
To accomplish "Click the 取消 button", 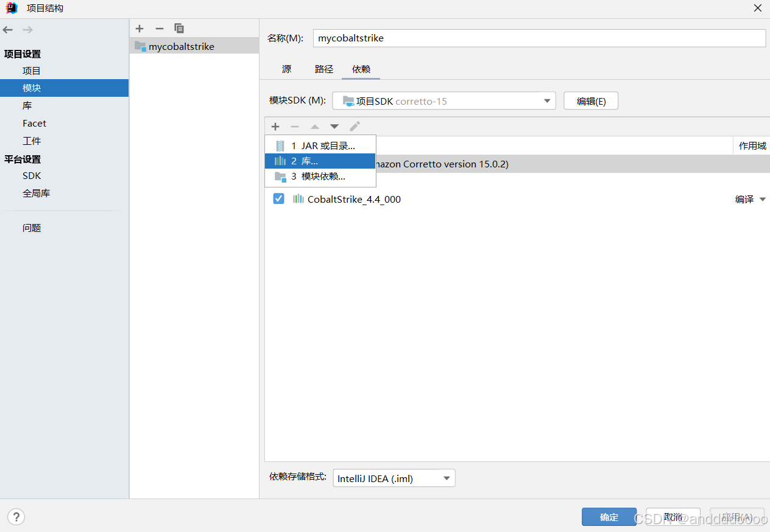I will coord(673,517).
